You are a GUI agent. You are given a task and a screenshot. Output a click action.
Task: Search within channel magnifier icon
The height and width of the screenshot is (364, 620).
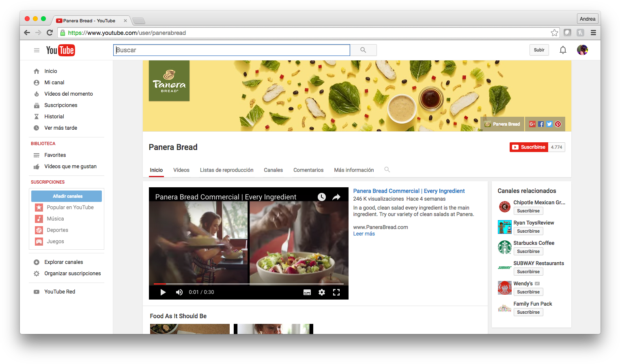[387, 170]
